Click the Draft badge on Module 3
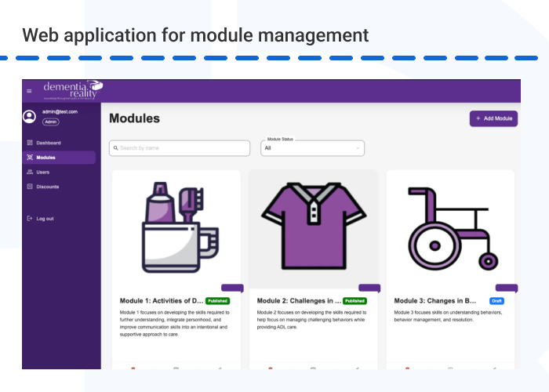Image resolution: width=549 pixels, height=392 pixels. click(x=496, y=300)
